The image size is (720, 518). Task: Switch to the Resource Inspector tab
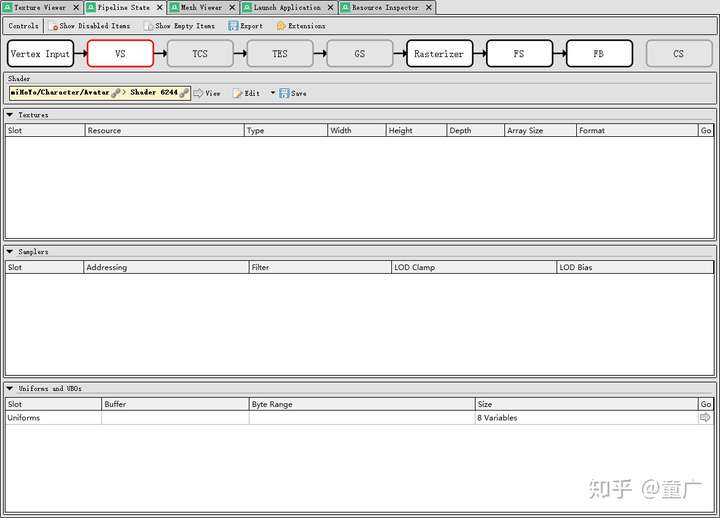click(x=385, y=7)
